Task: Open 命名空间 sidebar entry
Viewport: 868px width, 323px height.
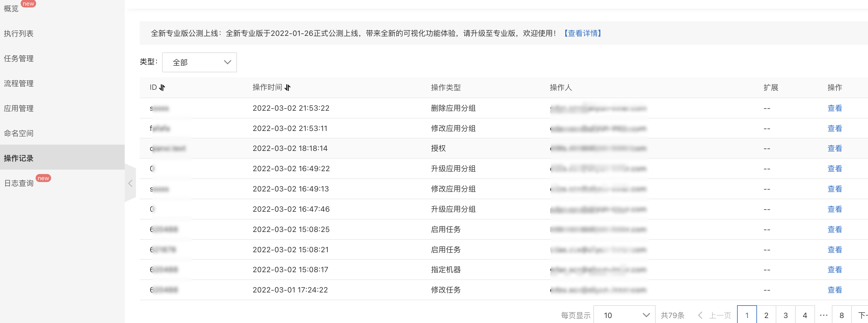Action: click(x=18, y=133)
